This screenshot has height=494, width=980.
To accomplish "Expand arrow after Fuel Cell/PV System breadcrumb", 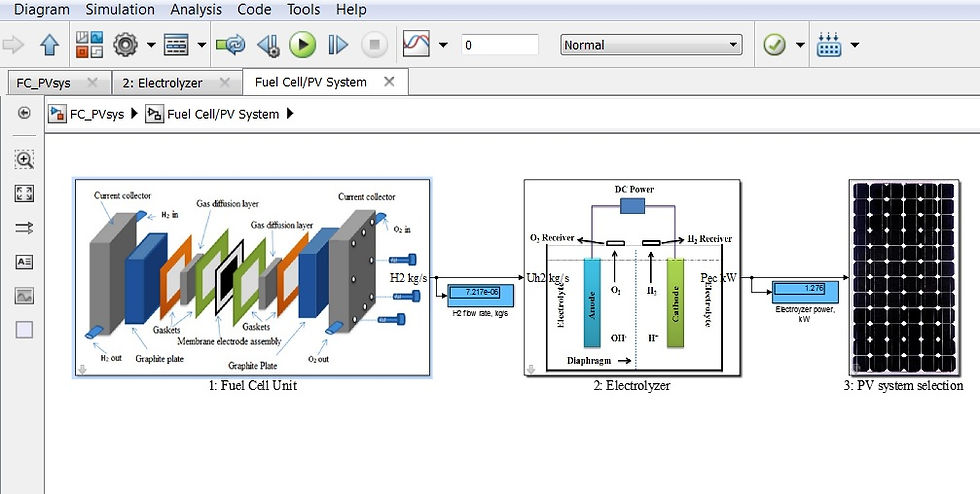I will pos(289,114).
